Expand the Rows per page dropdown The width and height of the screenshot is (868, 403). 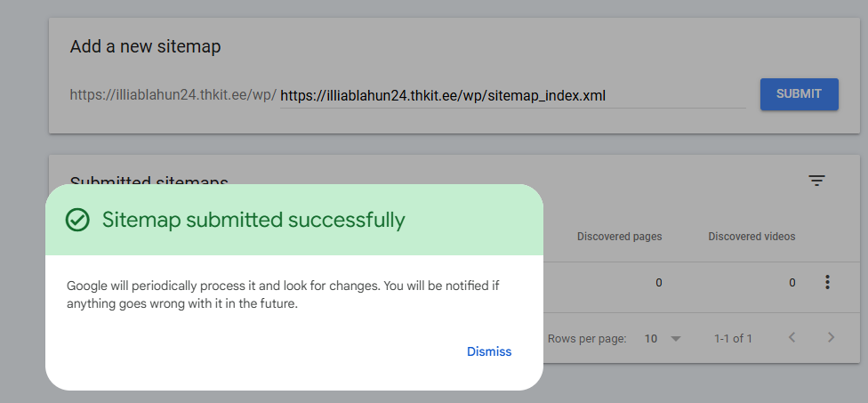point(663,339)
